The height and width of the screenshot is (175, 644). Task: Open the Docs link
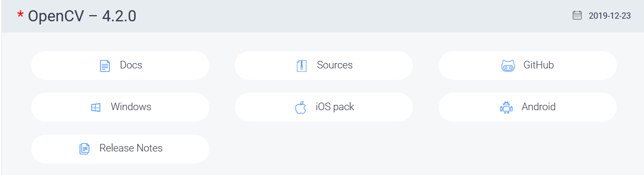(x=120, y=66)
